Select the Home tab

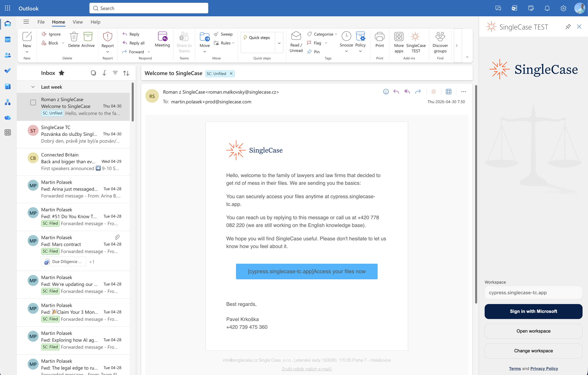tap(58, 22)
